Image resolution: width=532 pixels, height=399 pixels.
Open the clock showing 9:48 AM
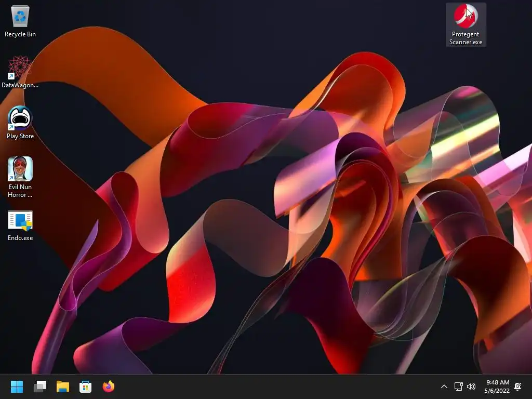pos(498,382)
